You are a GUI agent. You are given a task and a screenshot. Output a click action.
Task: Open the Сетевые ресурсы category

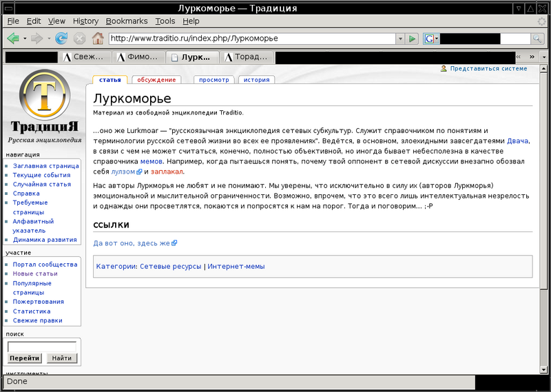point(170,266)
